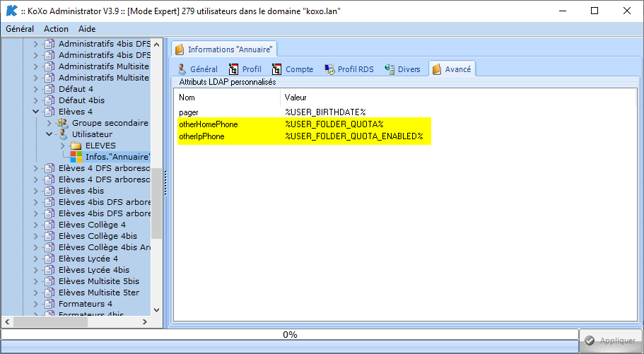Click the ELEVES folder icon
644x354 pixels.
point(76,146)
